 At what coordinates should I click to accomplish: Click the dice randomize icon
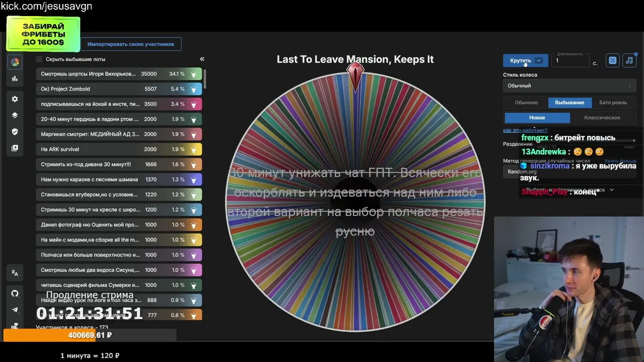[612, 60]
